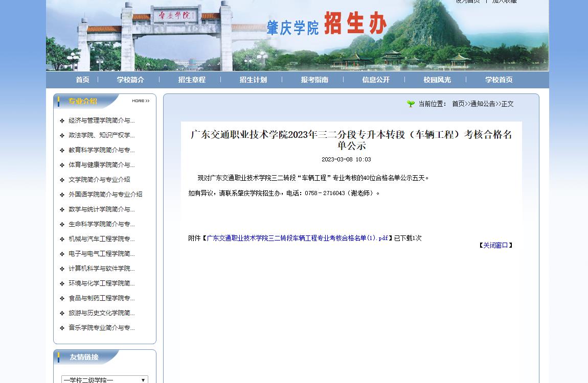Viewport: 588px width, 383px height.
Task: Open 文学院简介与专业介绍 link
Action: tap(99, 180)
